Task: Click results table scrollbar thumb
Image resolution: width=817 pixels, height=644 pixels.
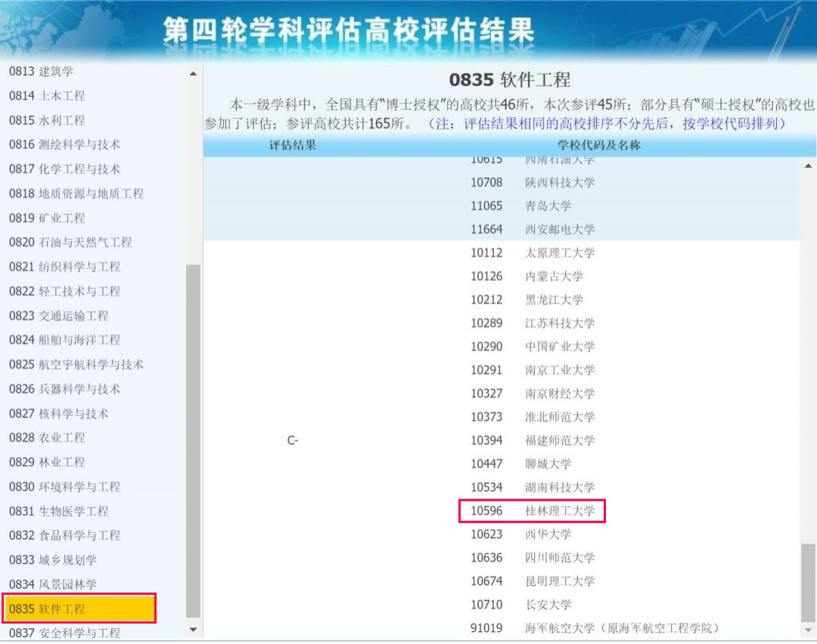Action: [x=808, y=582]
